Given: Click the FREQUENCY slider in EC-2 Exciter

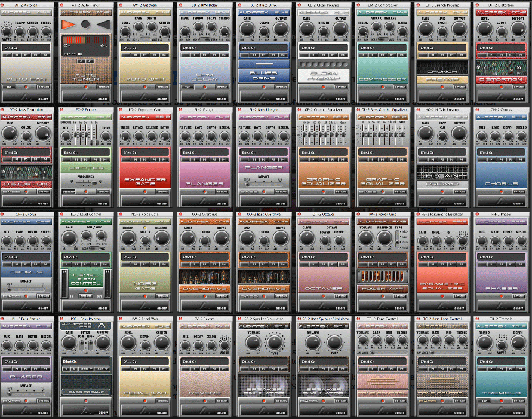Looking at the screenshot, I should click(x=86, y=183).
